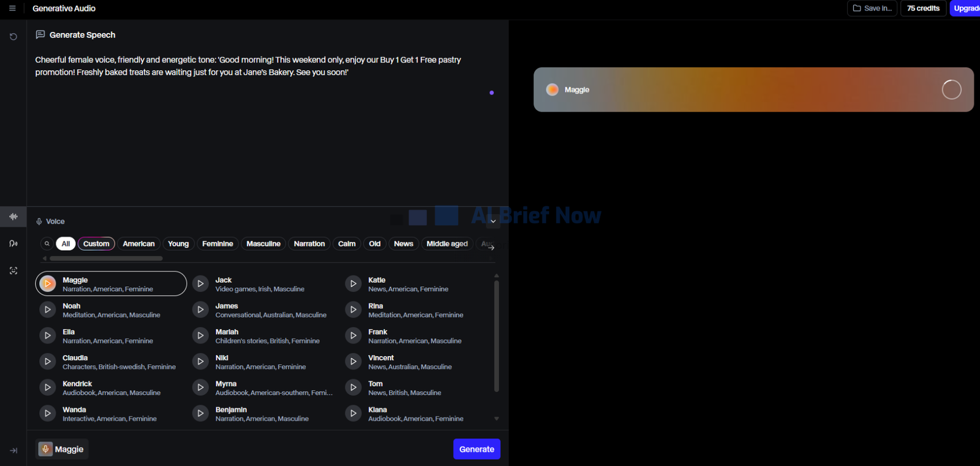980x466 pixels.
Task: Click the Maggie generating audio card
Action: (x=753, y=90)
